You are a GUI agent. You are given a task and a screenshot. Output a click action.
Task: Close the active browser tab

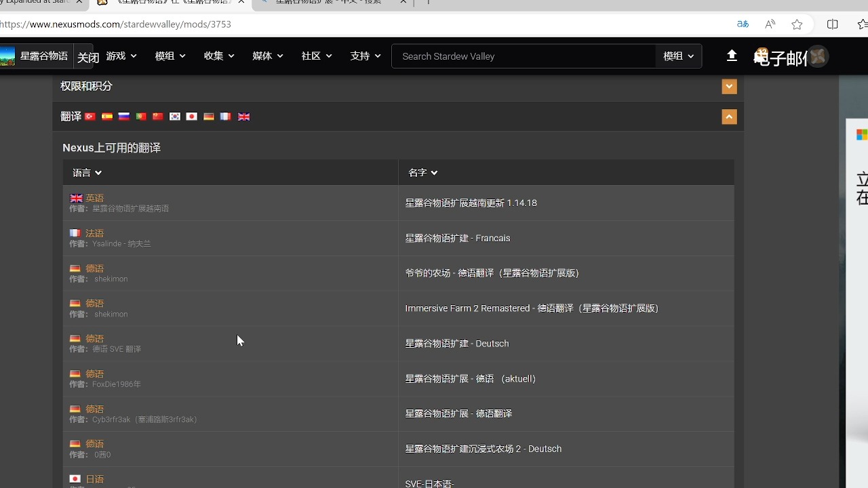(x=241, y=2)
